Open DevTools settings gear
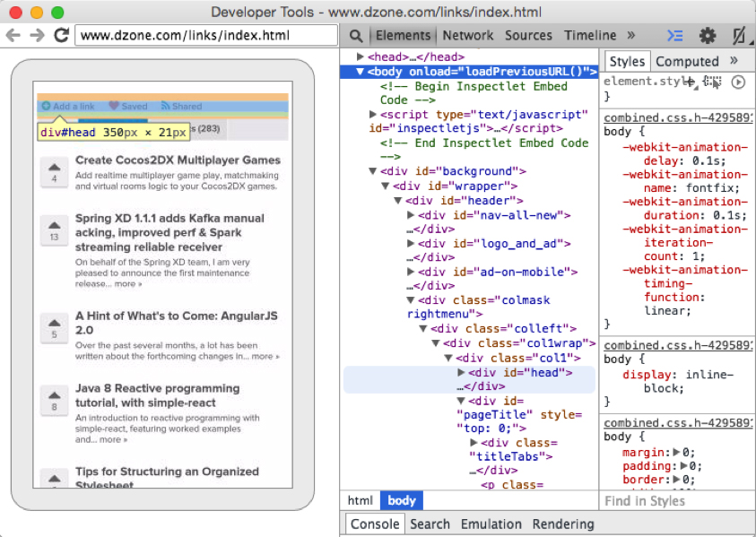756x537 pixels. [708, 36]
